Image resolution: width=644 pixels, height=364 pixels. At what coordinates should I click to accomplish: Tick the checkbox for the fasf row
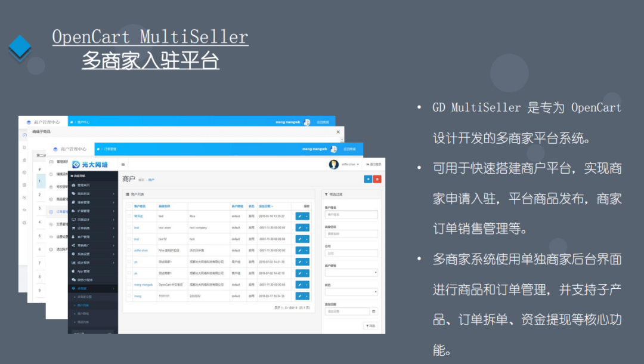coord(129,216)
